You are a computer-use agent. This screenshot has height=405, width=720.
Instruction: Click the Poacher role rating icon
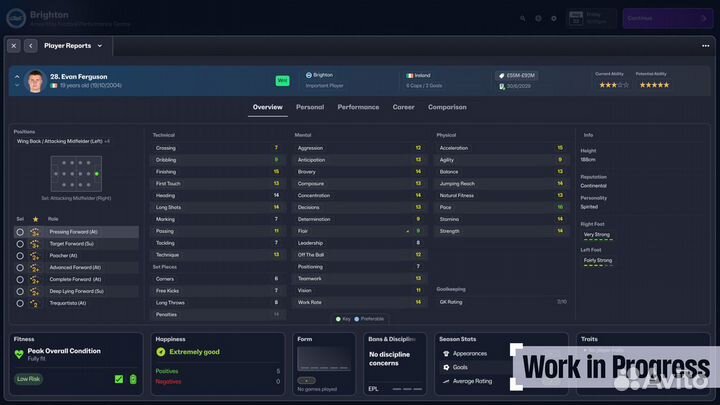click(x=35, y=256)
